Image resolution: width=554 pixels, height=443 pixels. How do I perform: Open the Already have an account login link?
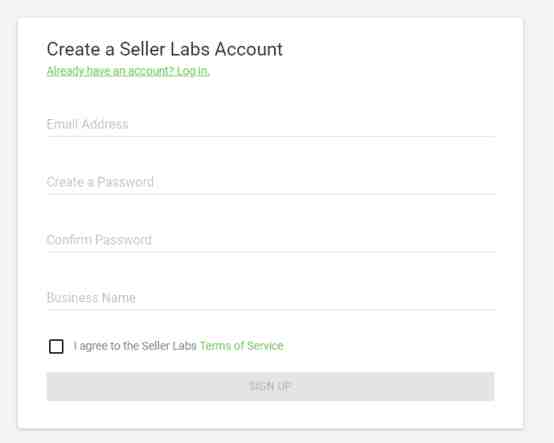128,71
